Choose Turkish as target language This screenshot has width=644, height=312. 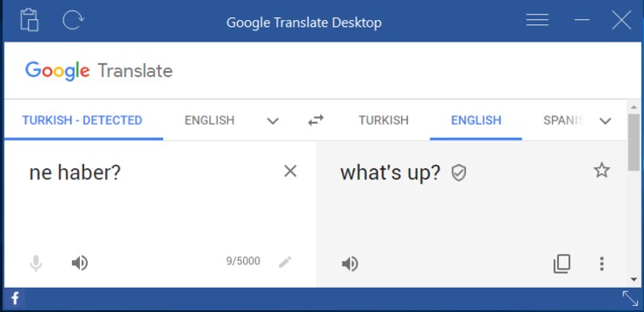tap(384, 120)
